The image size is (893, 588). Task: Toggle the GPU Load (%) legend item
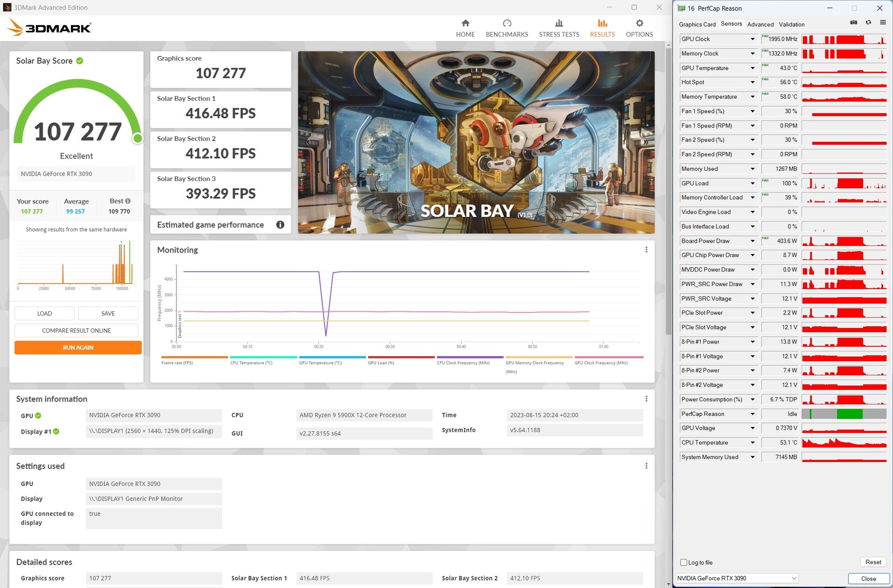pyautogui.click(x=401, y=360)
